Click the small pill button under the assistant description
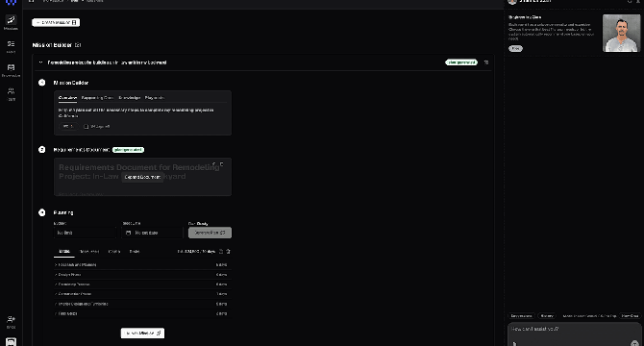 [515, 48]
